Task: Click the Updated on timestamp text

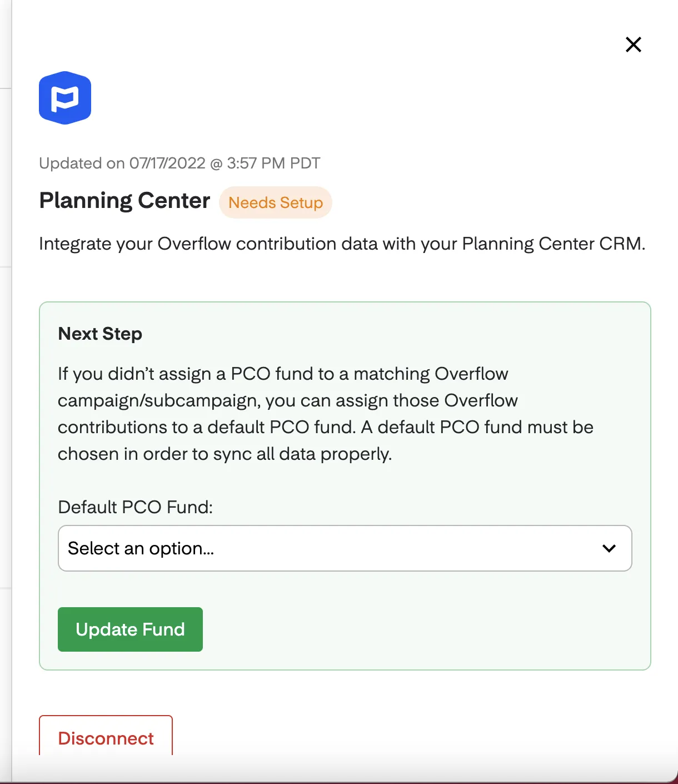Action: click(x=180, y=163)
